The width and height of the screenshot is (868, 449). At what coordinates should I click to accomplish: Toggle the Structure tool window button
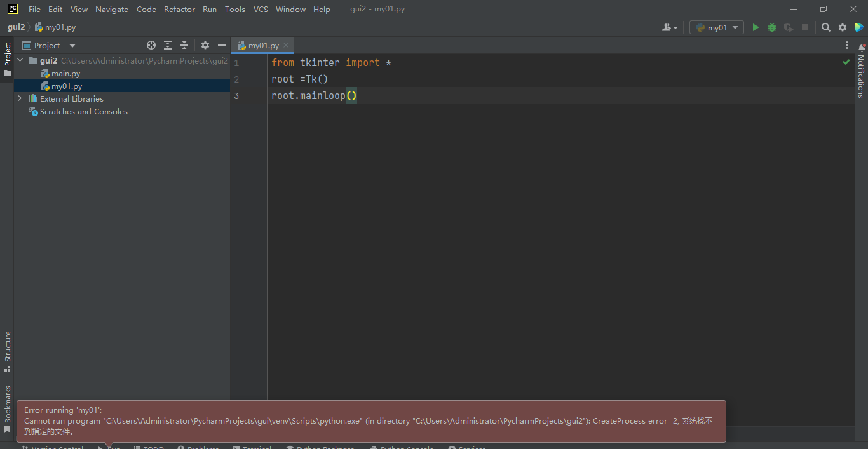(7, 351)
